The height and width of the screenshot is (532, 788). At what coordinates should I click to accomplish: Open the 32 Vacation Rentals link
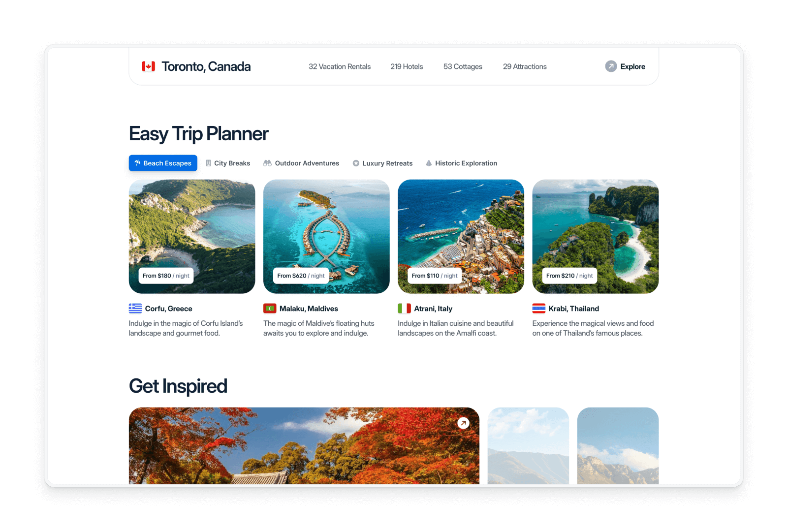340,66
